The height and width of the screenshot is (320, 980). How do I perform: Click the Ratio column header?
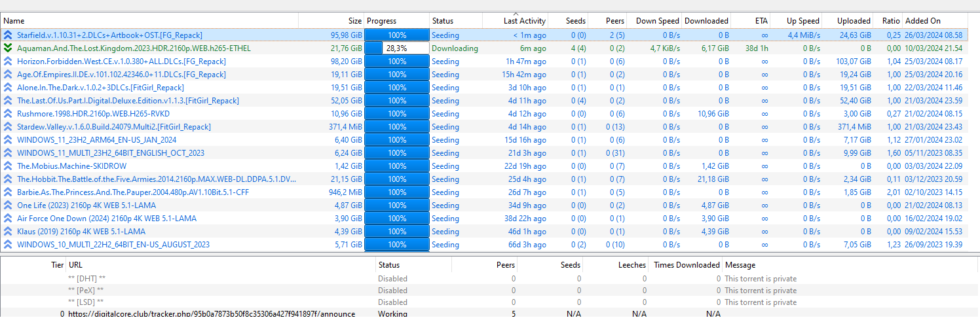[890, 21]
